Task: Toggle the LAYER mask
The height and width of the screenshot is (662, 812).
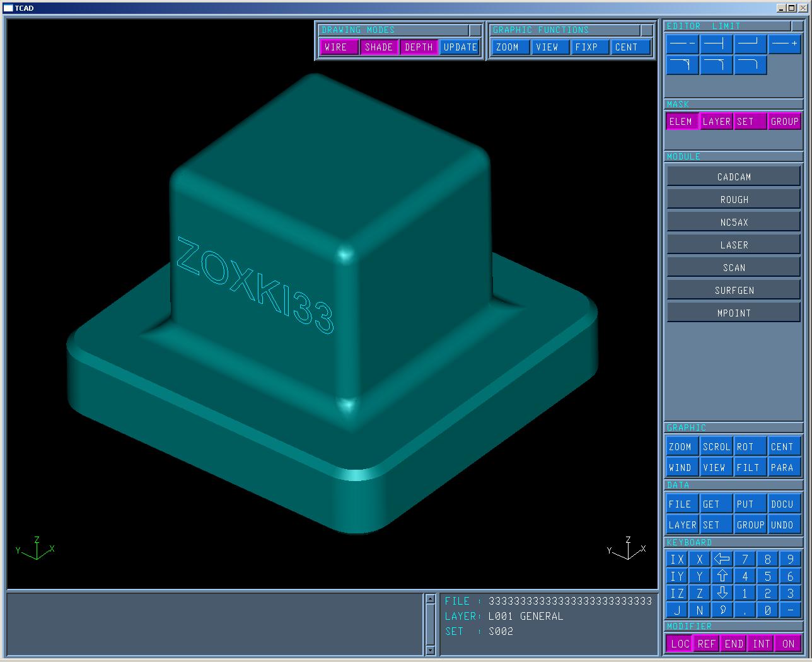Action: [716, 122]
